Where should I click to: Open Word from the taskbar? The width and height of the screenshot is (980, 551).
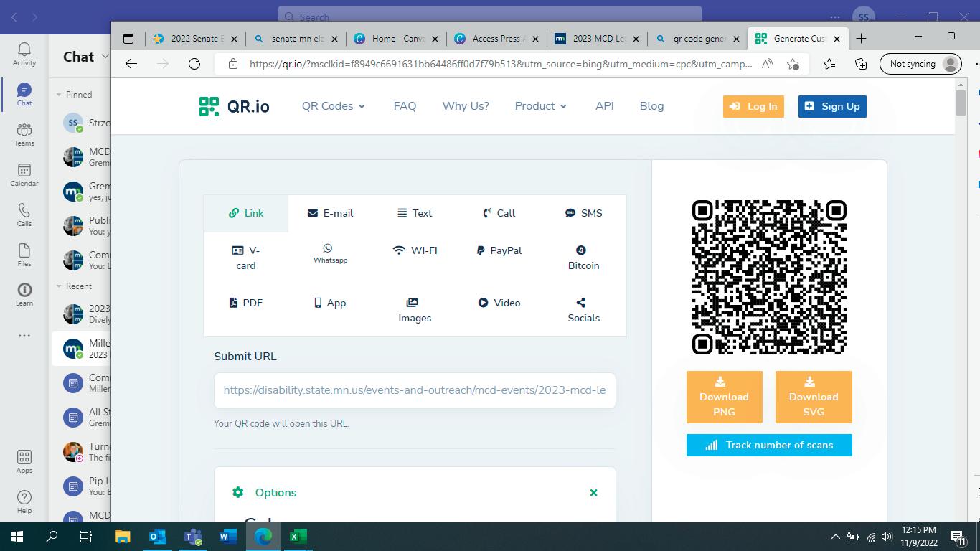pos(228,537)
